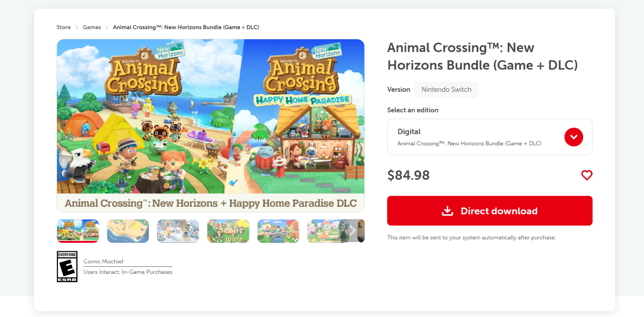Viewport: 644px width, 317px height.
Task: Click breadcrumb chevron after Store
Action: (x=77, y=27)
